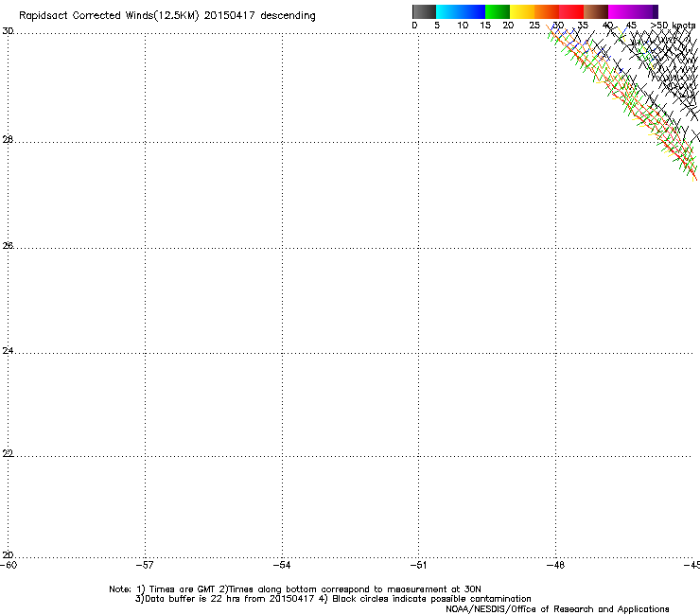Click the longitude label '-51'
700x615 pixels.
tap(418, 565)
